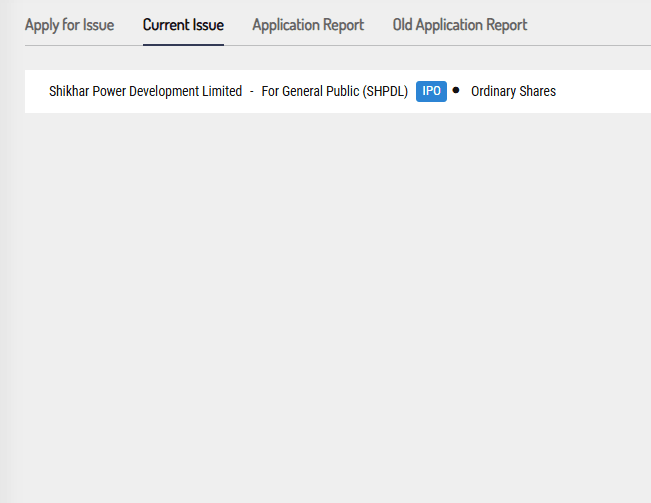Click the dash separator after company name
Screen dimensions: 651x503
(x=251, y=91)
